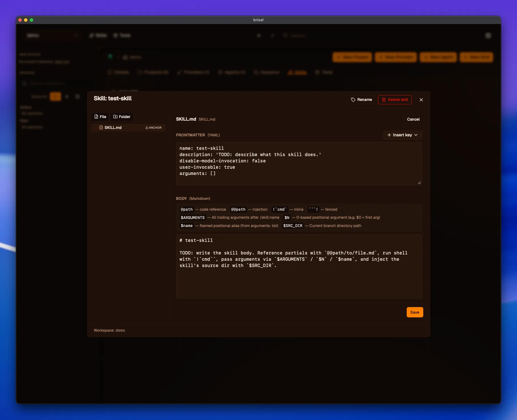Add a new Folder to the skill

click(x=122, y=117)
